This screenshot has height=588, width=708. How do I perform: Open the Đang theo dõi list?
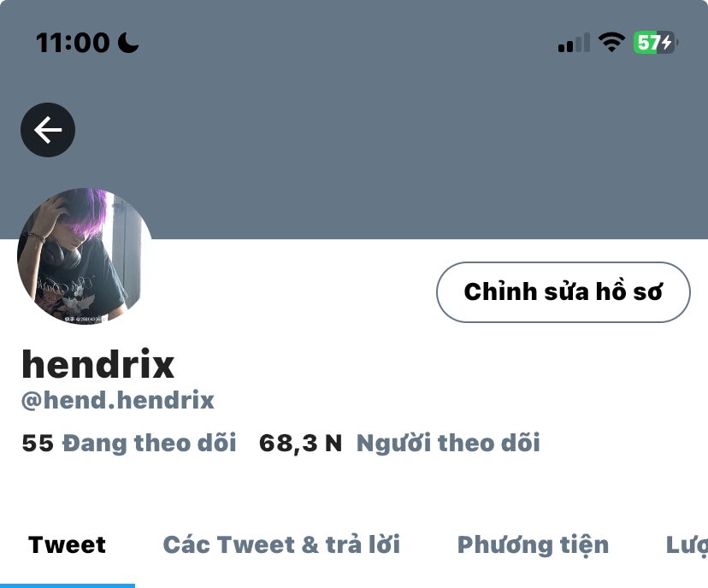pos(149,443)
